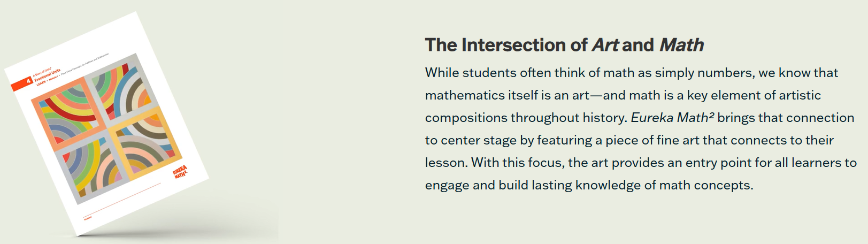Click the text "mathematics itself is an art"
868x244 pixels.
tap(507, 95)
